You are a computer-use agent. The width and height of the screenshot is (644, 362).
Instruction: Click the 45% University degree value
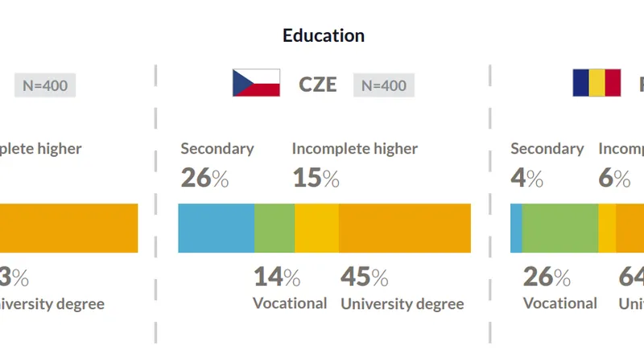coord(365,277)
